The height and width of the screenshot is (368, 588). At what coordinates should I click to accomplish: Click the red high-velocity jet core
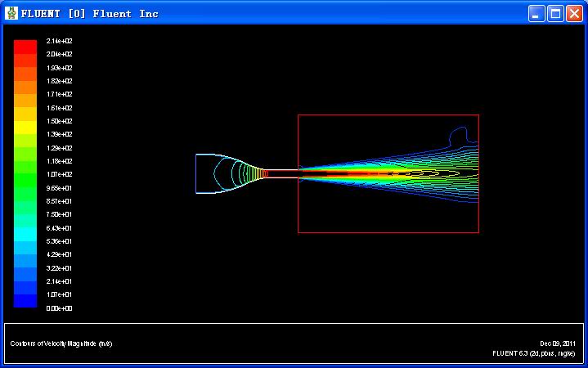pyautogui.click(x=343, y=173)
